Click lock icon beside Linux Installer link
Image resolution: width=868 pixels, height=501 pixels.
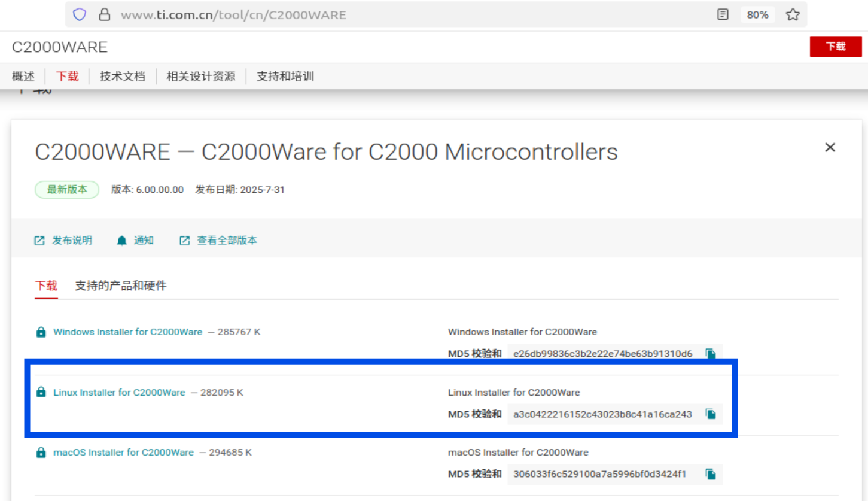[x=41, y=393]
